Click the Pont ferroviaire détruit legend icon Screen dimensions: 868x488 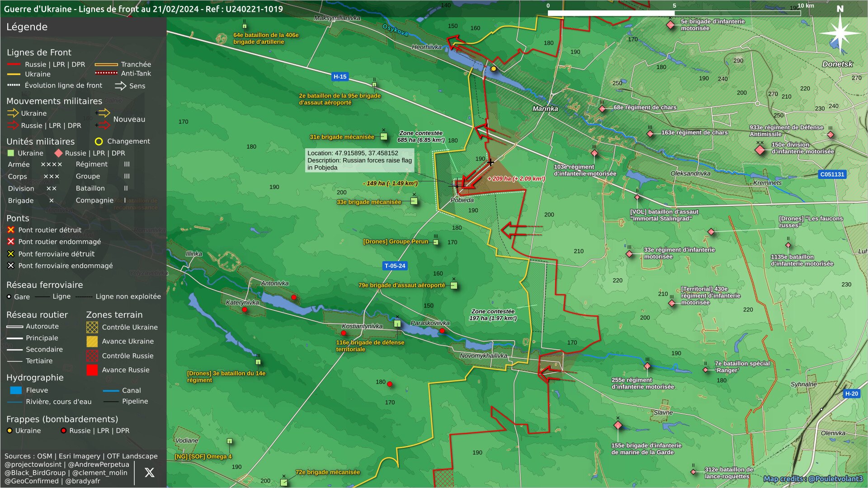11,254
